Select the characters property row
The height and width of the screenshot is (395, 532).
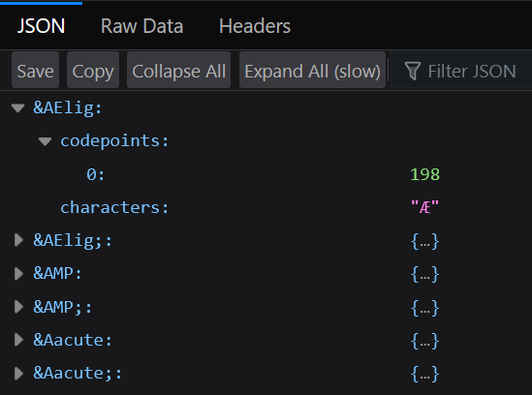266,207
